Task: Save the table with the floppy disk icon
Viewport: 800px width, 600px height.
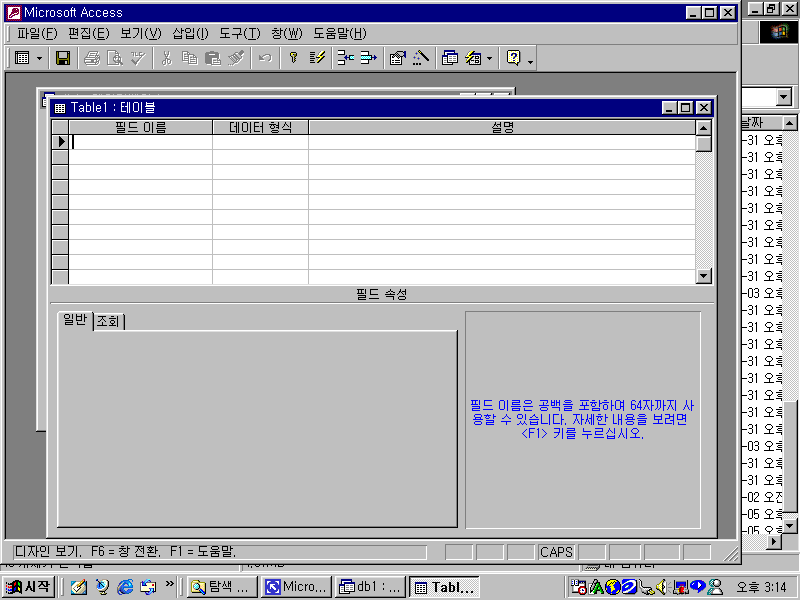Action: point(63,58)
